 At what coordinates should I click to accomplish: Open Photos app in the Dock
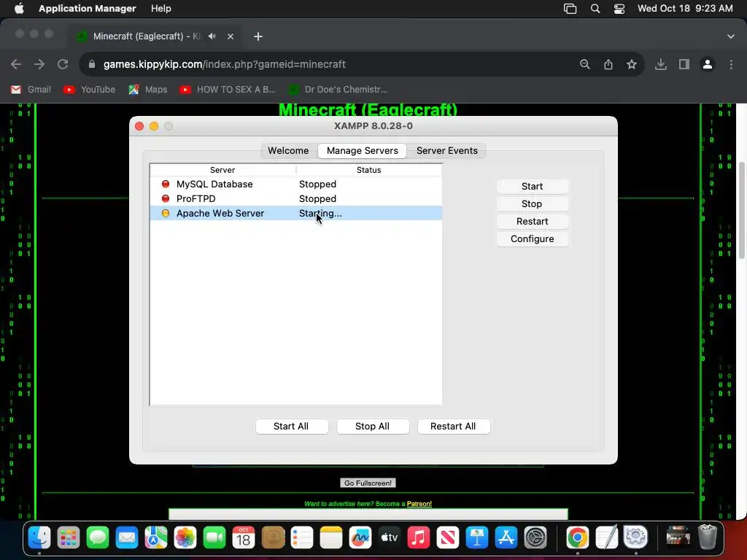coord(185,537)
